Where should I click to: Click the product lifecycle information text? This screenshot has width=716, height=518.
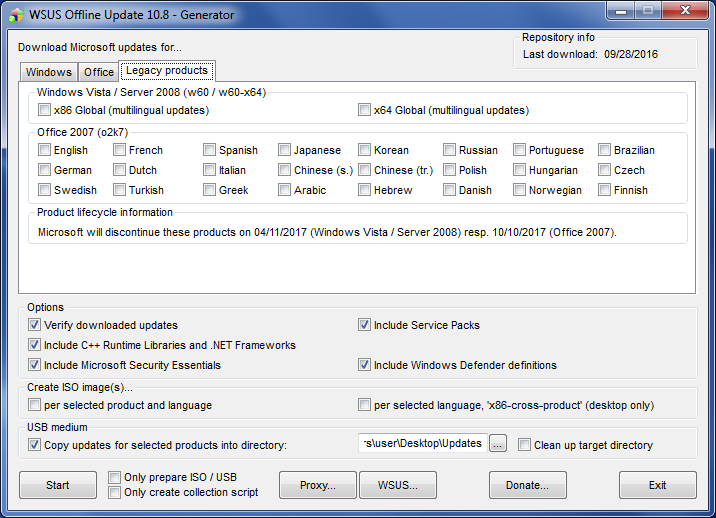tap(327, 232)
